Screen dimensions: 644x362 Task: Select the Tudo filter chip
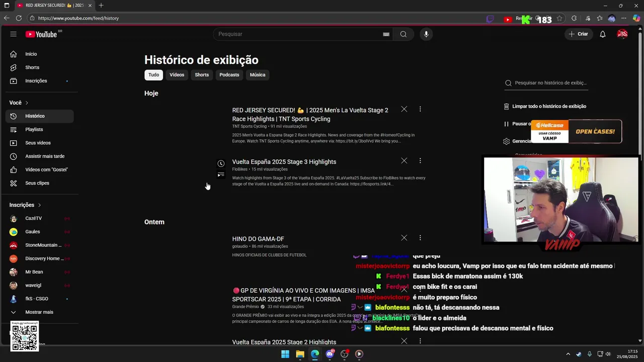(x=154, y=75)
